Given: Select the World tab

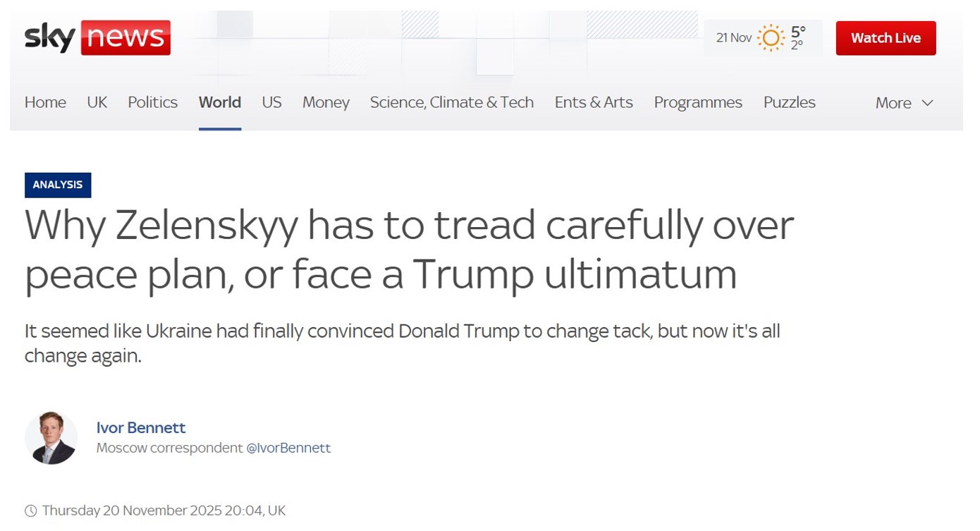Looking at the screenshot, I should (219, 102).
